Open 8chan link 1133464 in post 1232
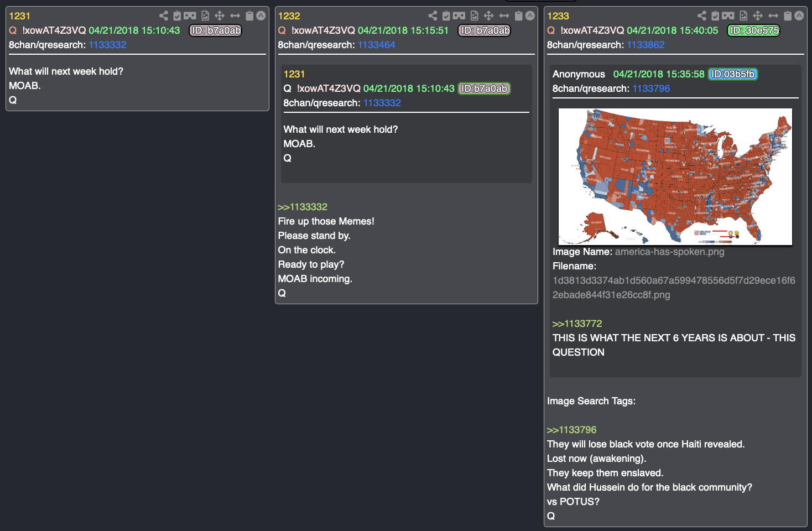The image size is (812, 531). pos(377,45)
